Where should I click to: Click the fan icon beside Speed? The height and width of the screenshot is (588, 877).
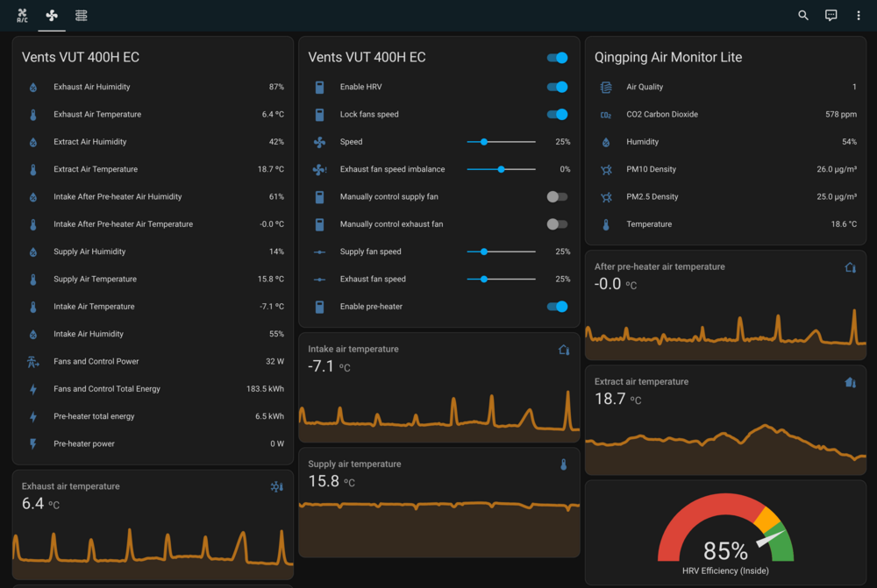coord(319,142)
